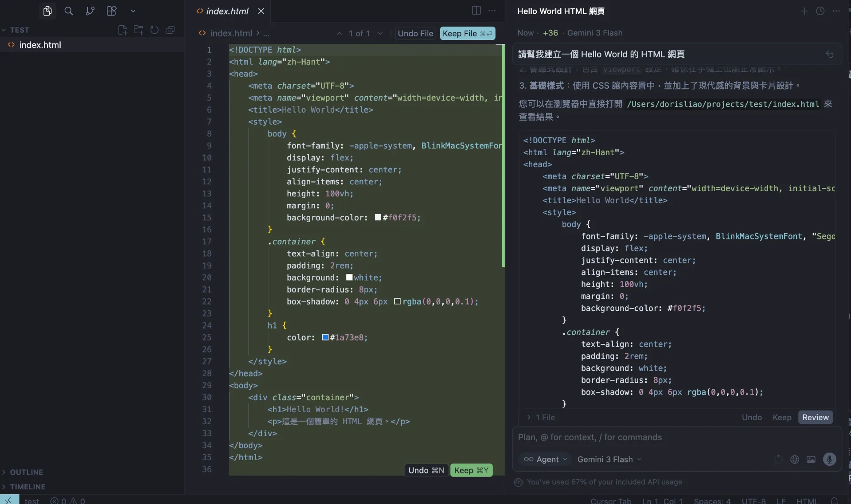
Task: Open the Source Control icon
Action: tap(90, 11)
